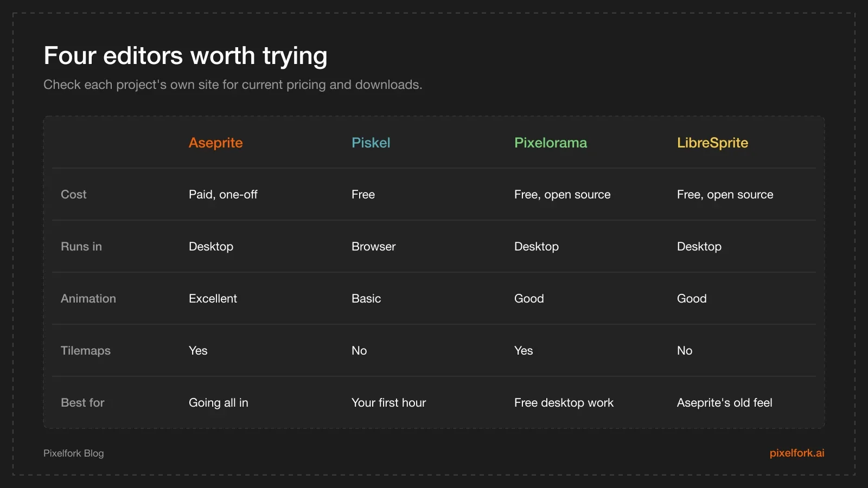868x488 pixels.
Task: Click the Piskel column header
Action: (371, 143)
